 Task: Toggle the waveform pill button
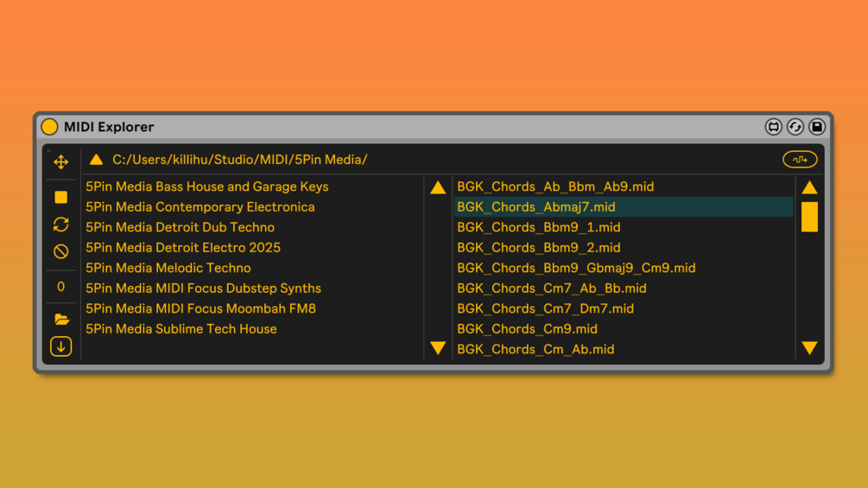point(800,159)
